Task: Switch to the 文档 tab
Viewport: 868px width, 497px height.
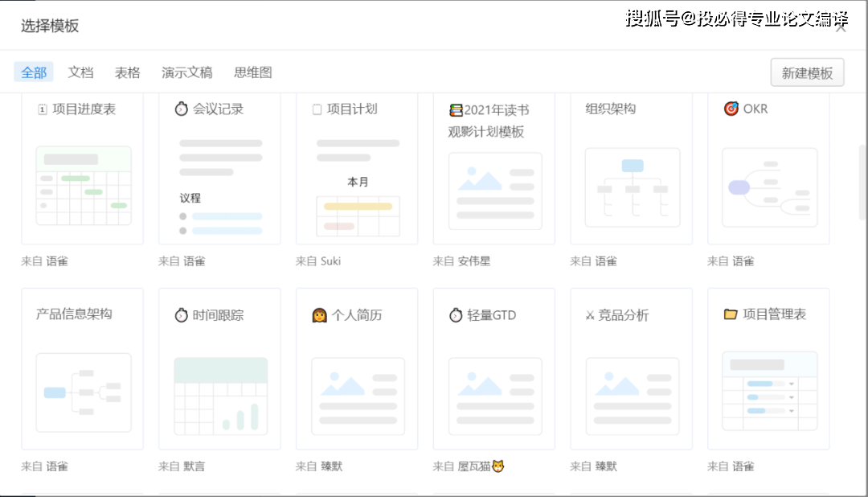Action: coord(80,72)
